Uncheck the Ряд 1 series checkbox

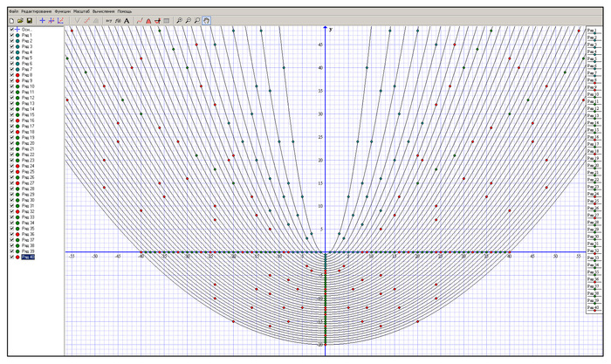tap(10, 36)
